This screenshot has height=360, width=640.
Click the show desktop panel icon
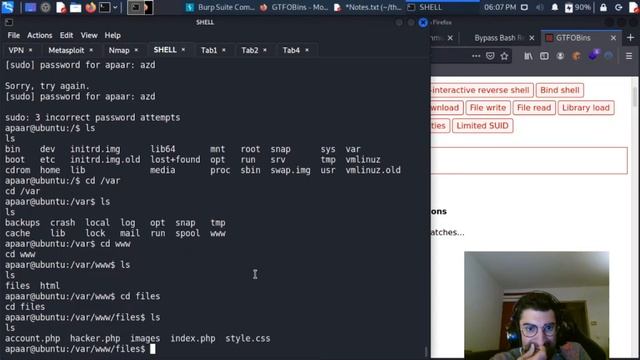pos(30,7)
